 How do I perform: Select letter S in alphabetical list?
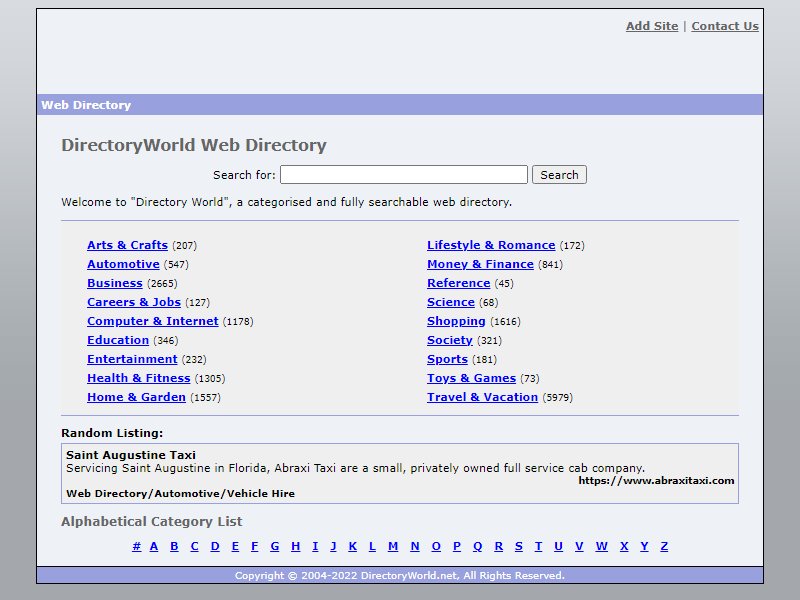click(x=519, y=546)
